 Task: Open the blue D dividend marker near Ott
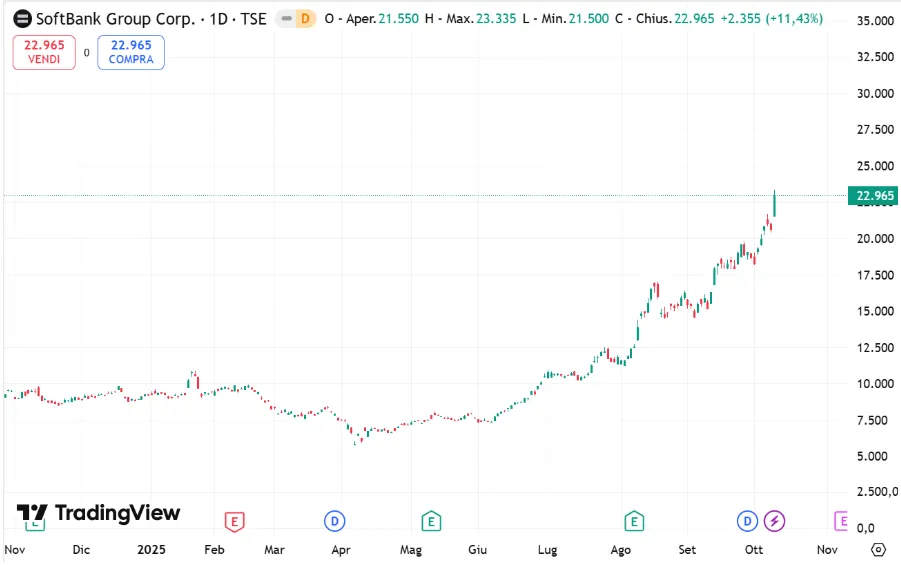pos(747,521)
